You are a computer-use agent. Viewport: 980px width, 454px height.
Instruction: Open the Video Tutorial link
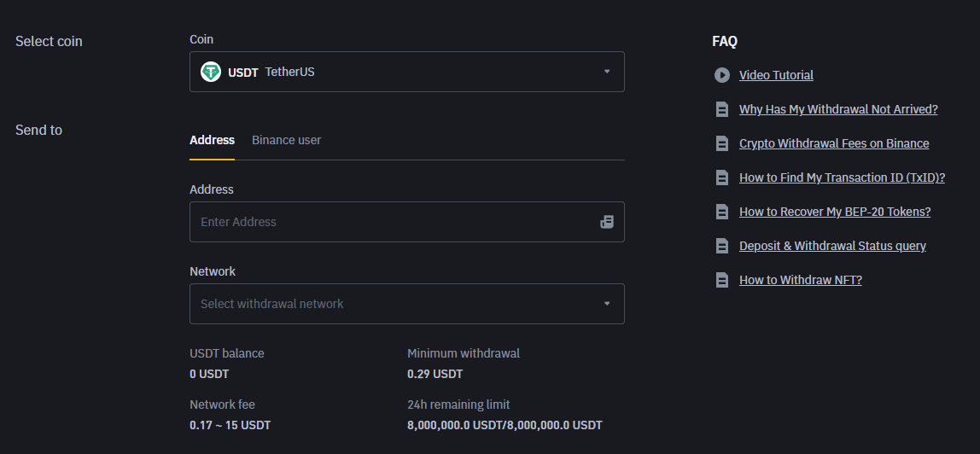(776, 75)
